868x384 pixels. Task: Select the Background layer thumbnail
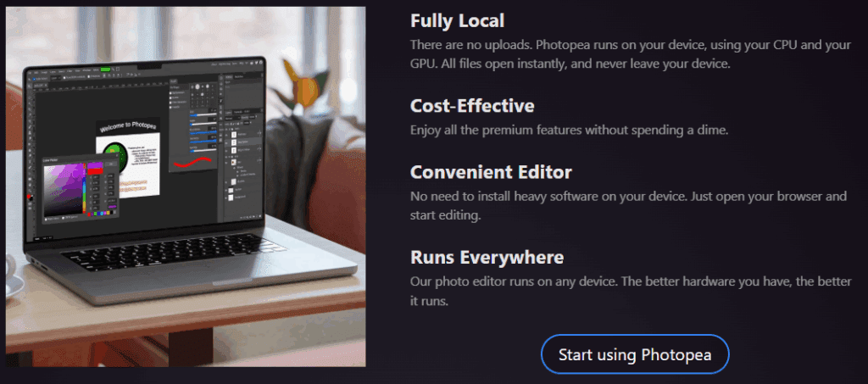[x=231, y=198]
